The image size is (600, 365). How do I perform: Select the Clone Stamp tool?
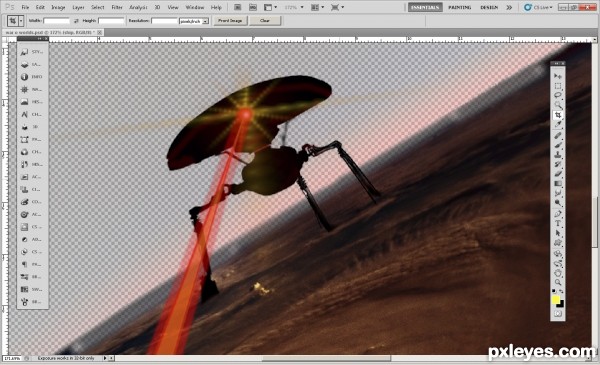tap(558, 155)
